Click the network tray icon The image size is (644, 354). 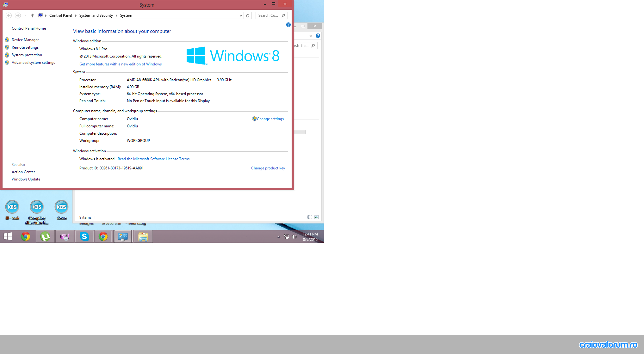pyautogui.click(x=287, y=237)
